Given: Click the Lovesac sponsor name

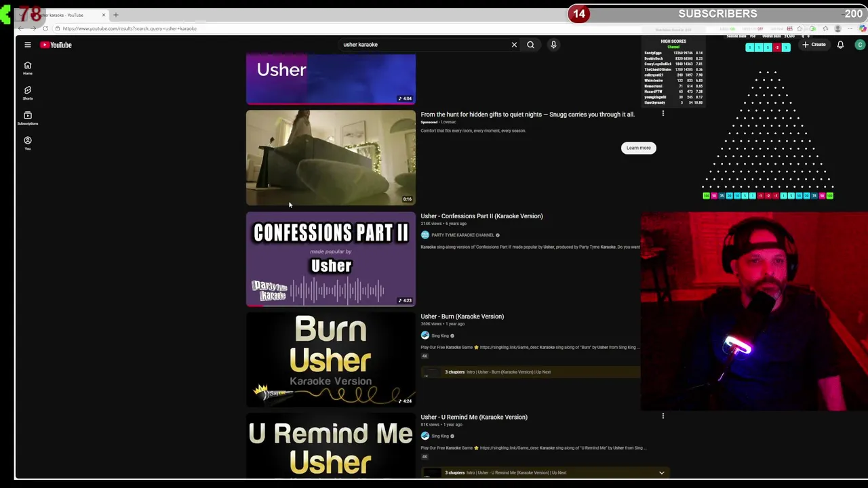Looking at the screenshot, I should pos(448,122).
